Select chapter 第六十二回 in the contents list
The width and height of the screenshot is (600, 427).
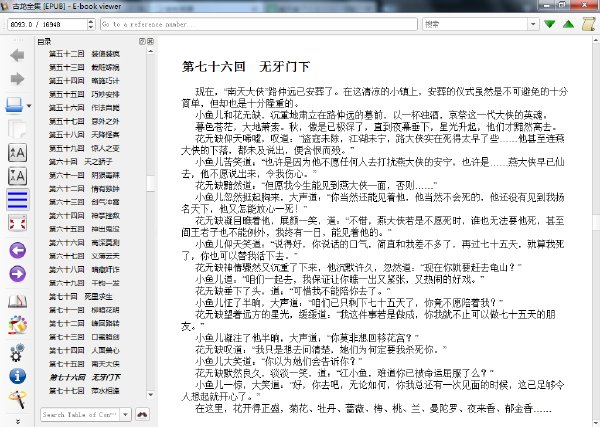pos(84,189)
